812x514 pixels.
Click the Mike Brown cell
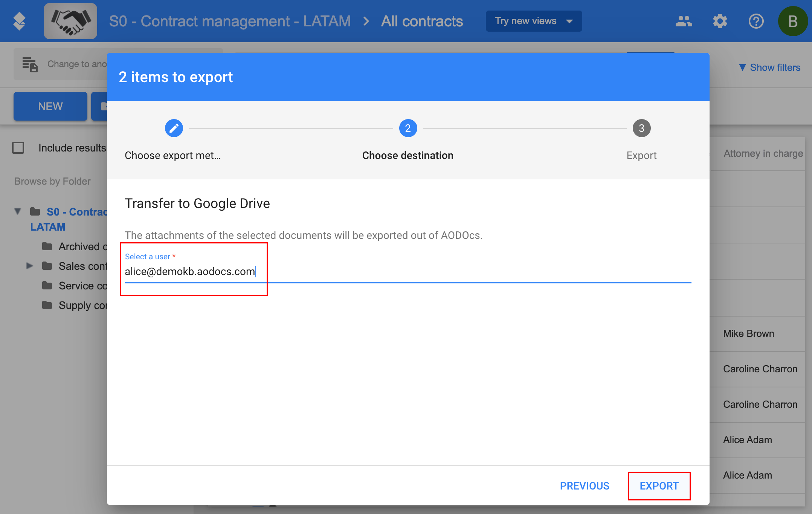(748, 333)
